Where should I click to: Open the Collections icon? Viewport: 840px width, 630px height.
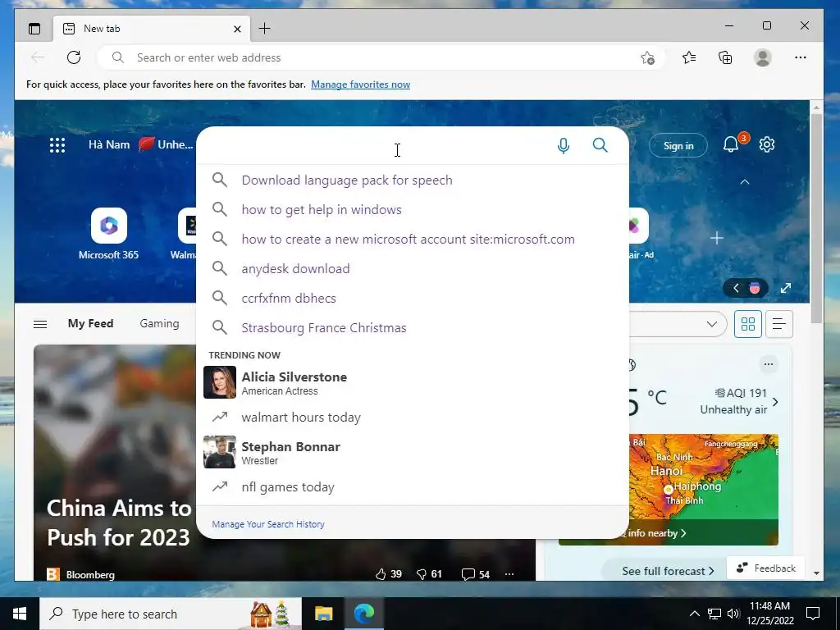coord(725,58)
